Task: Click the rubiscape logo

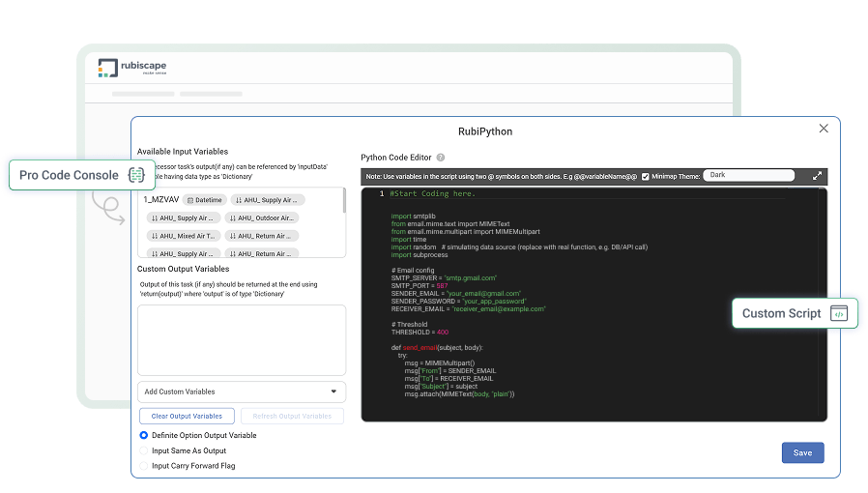Action: pyautogui.click(x=132, y=68)
